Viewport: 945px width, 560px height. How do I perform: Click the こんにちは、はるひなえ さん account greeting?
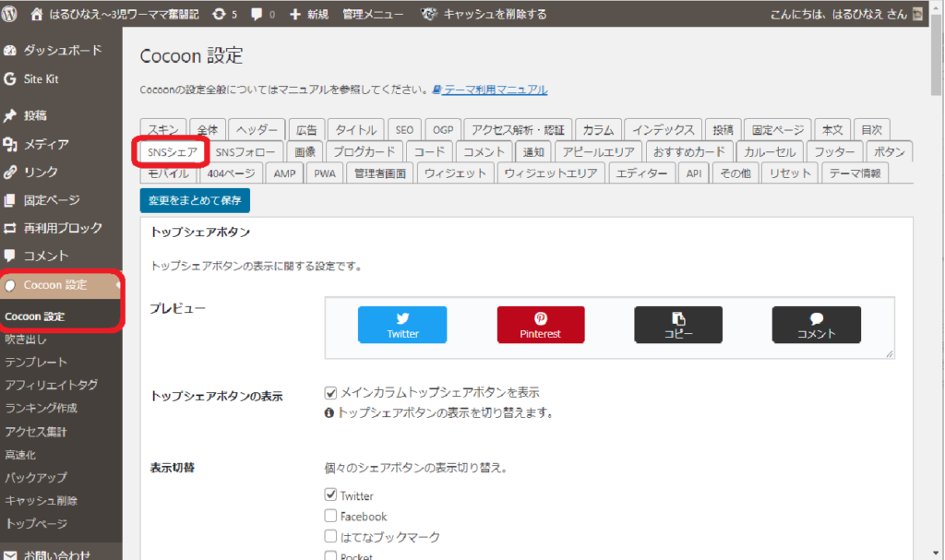pyautogui.click(x=838, y=14)
